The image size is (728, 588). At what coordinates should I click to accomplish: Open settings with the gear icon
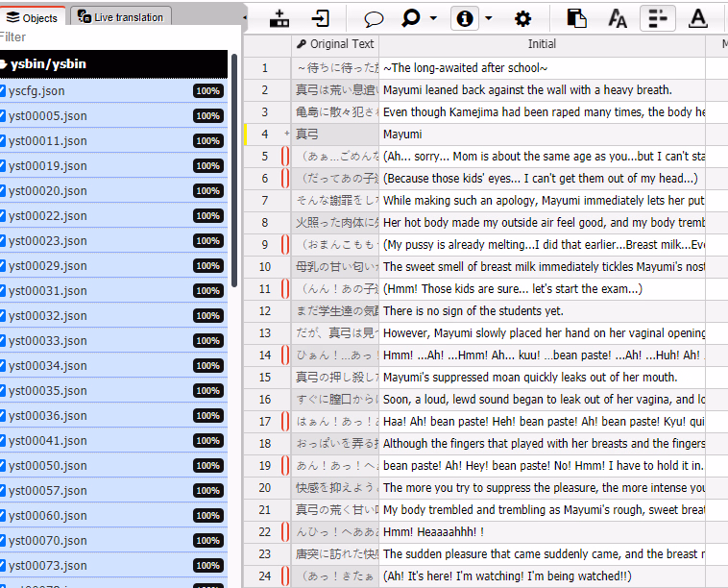[x=522, y=18]
